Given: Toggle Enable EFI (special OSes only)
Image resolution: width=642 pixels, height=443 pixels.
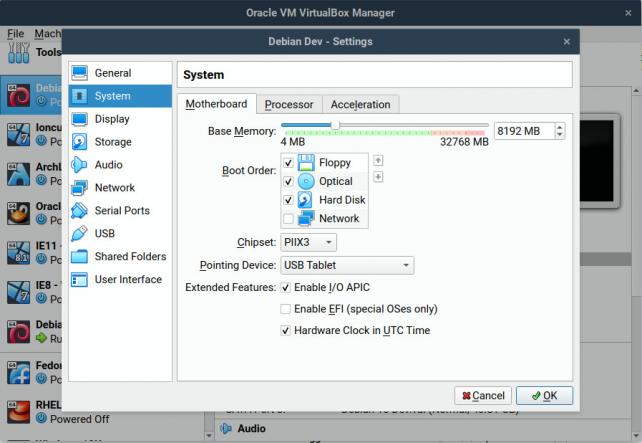Looking at the screenshot, I should (285, 309).
